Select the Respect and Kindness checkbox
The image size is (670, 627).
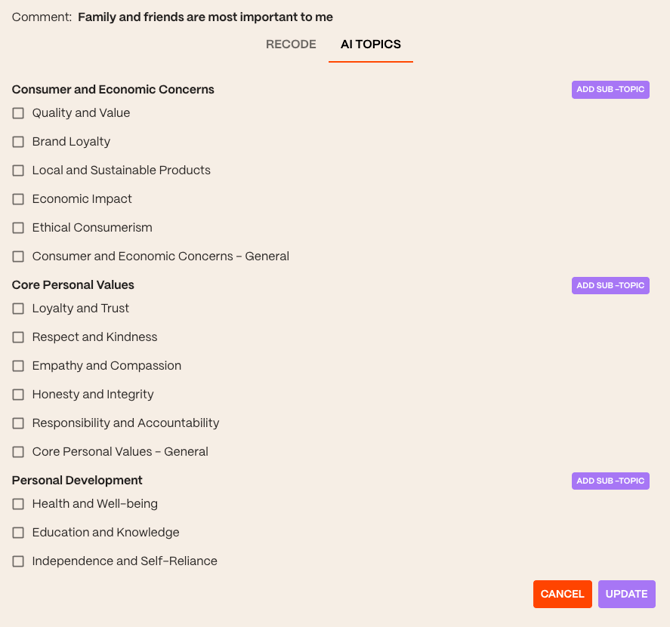[18, 338]
